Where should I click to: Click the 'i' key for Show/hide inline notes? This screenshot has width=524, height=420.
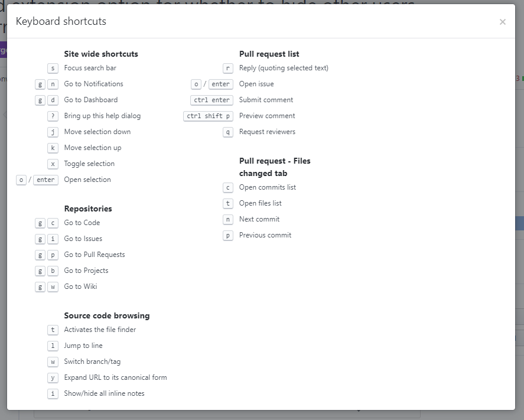click(x=53, y=393)
